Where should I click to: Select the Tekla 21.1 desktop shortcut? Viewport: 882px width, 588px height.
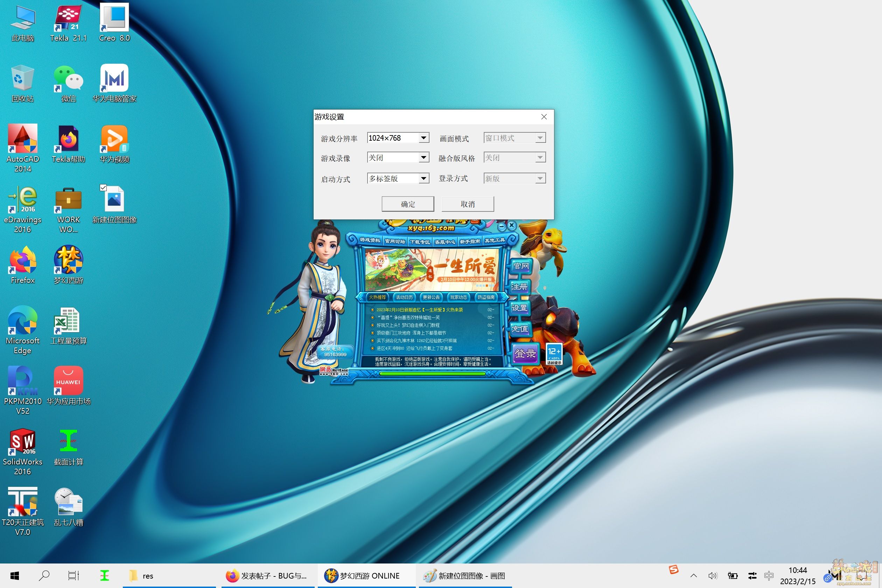click(68, 22)
